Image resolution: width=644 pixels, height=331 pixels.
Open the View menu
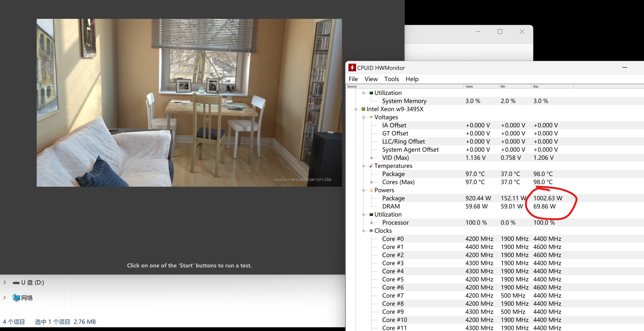click(x=371, y=79)
